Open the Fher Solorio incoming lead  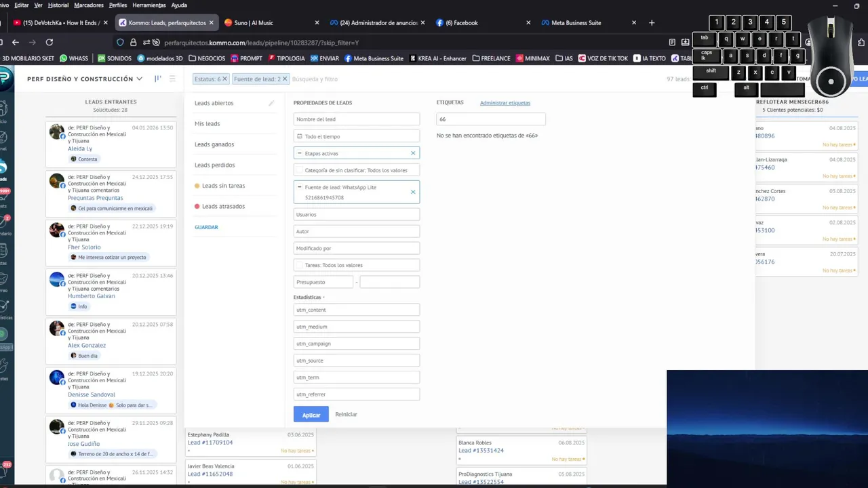pyautogui.click(x=84, y=247)
